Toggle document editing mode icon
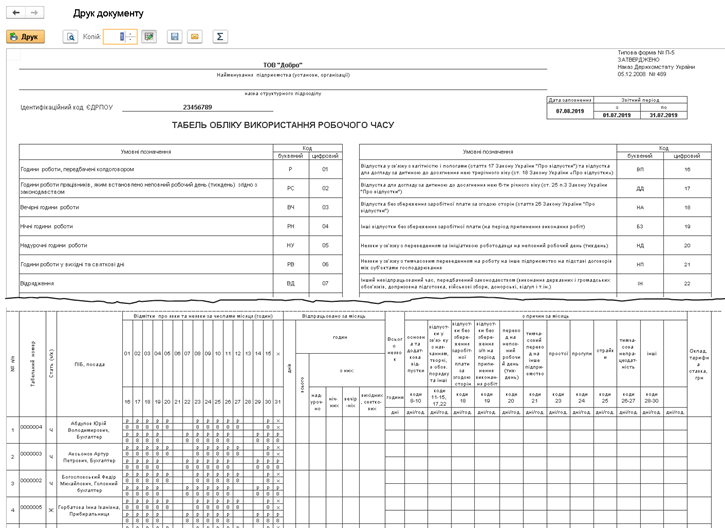This screenshot has width=725, height=528. pos(149,37)
